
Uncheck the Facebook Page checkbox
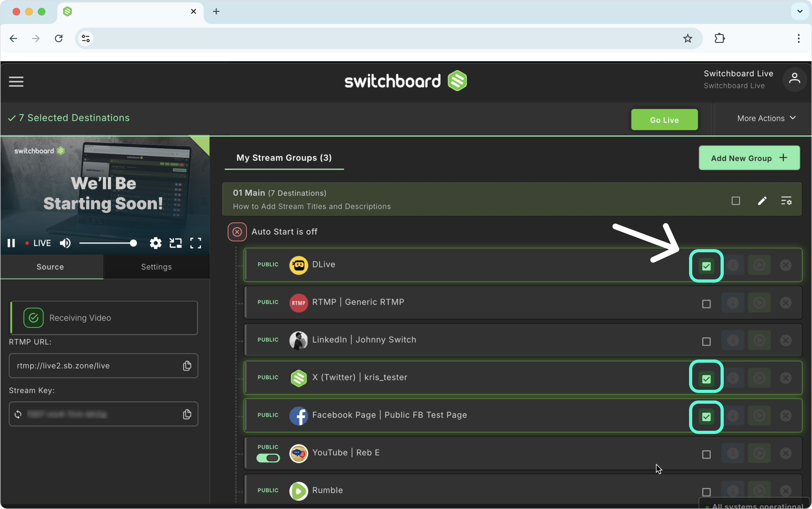click(706, 417)
